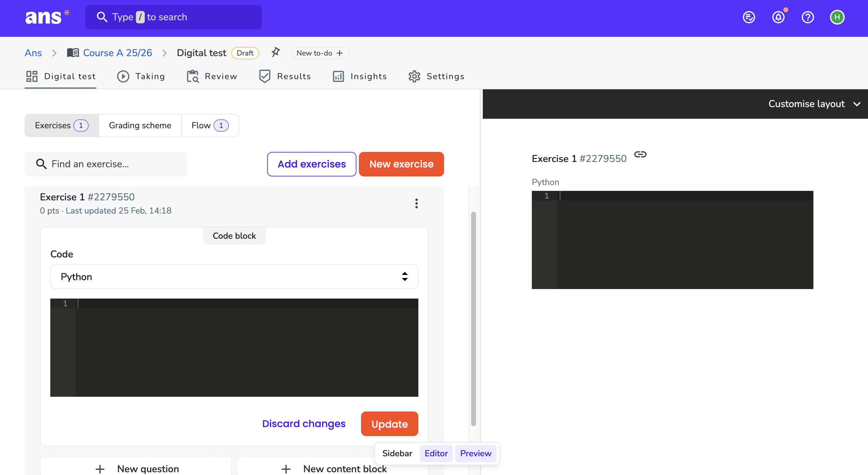Click inside the code editor in the editor pane
The image size is (868, 475).
tap(234, 347)
